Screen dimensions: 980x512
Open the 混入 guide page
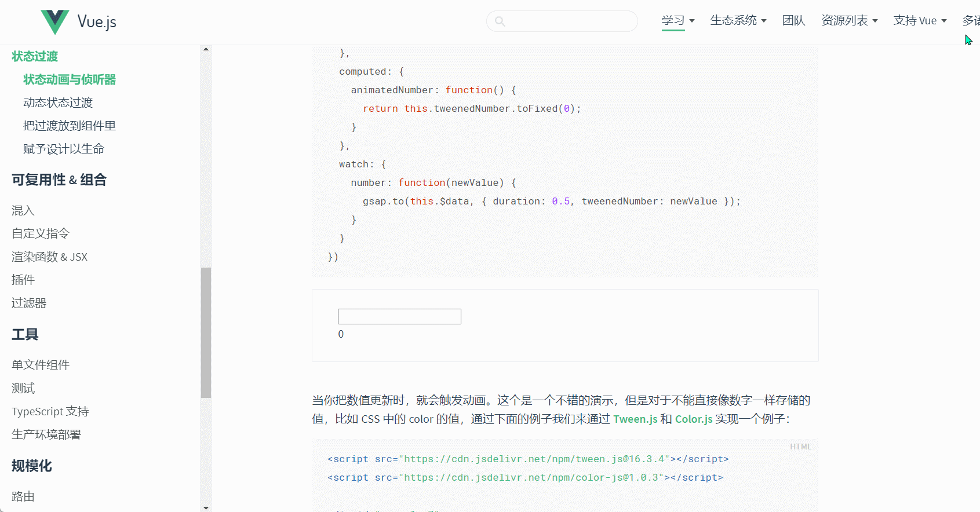[x=23, y=210]
